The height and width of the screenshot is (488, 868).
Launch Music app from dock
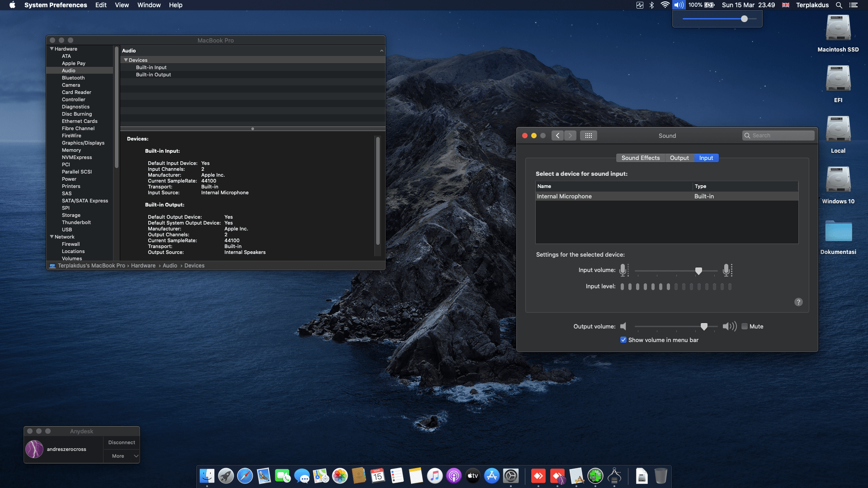(x=435, y=476)
